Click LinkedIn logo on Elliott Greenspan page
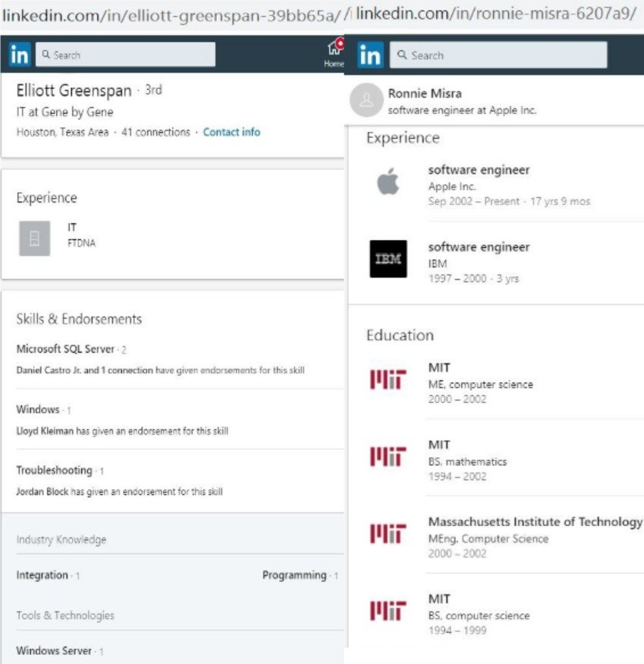This screenshot has height=664, width=644. tap(20, 55)
